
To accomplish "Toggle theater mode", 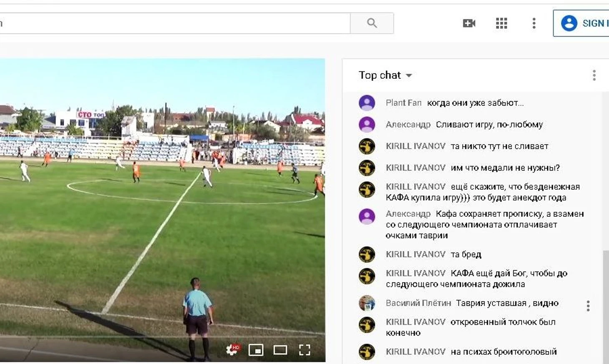I will tap(280, 350).
